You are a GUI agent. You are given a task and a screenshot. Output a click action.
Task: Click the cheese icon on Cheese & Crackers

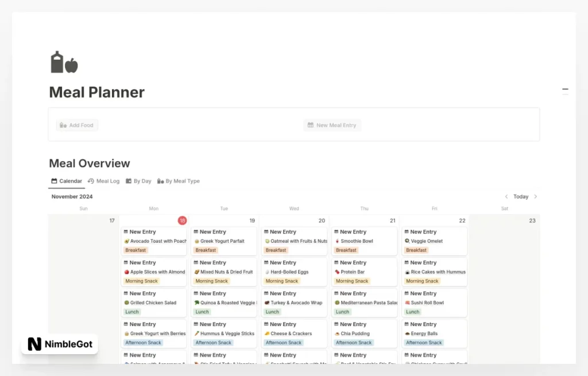266,334
